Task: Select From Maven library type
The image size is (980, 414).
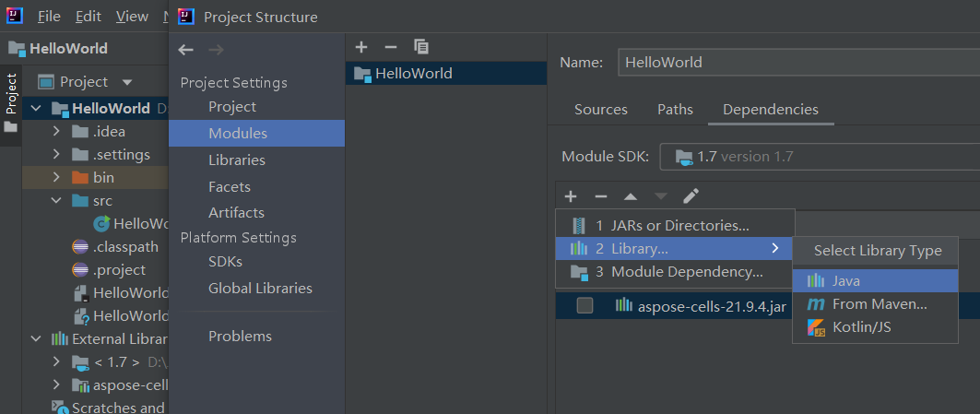Action: pos(875,304)
